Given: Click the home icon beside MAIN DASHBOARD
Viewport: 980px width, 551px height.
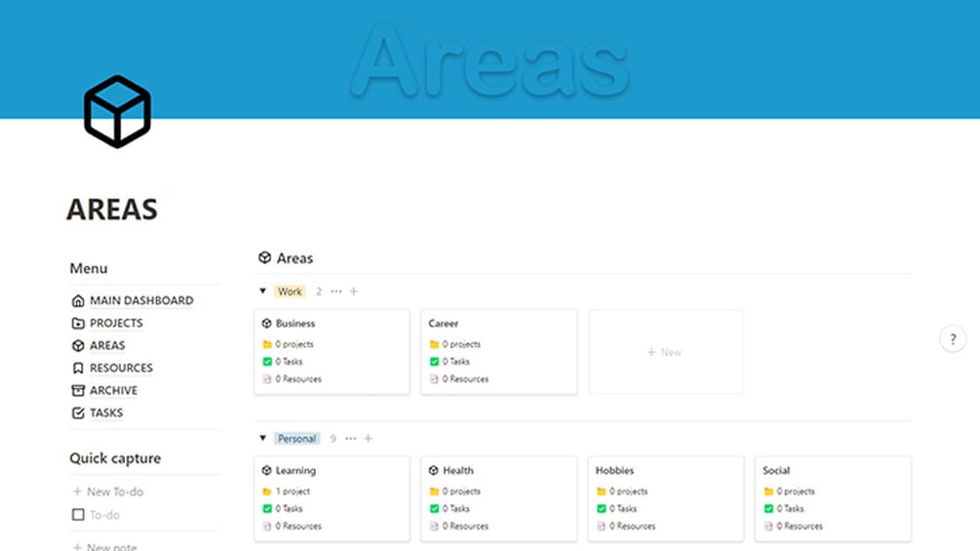Looking at the screenshot, I should click(78, 300).
